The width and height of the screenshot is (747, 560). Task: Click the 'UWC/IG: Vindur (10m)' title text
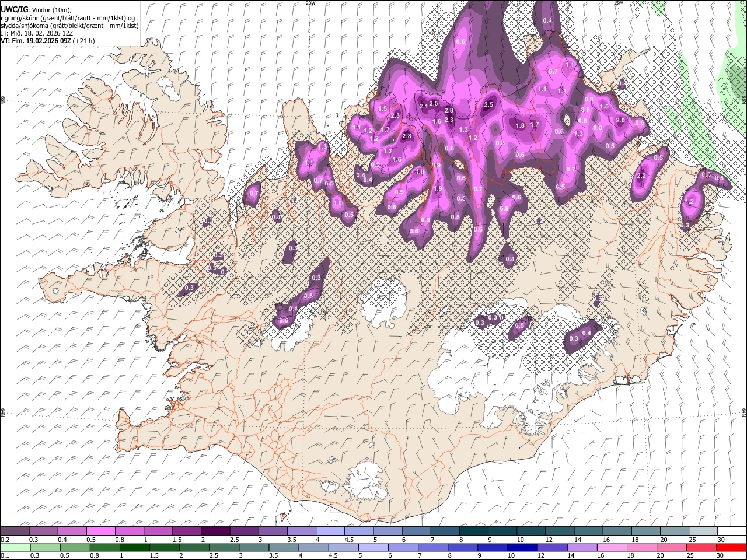click(36, 9)
